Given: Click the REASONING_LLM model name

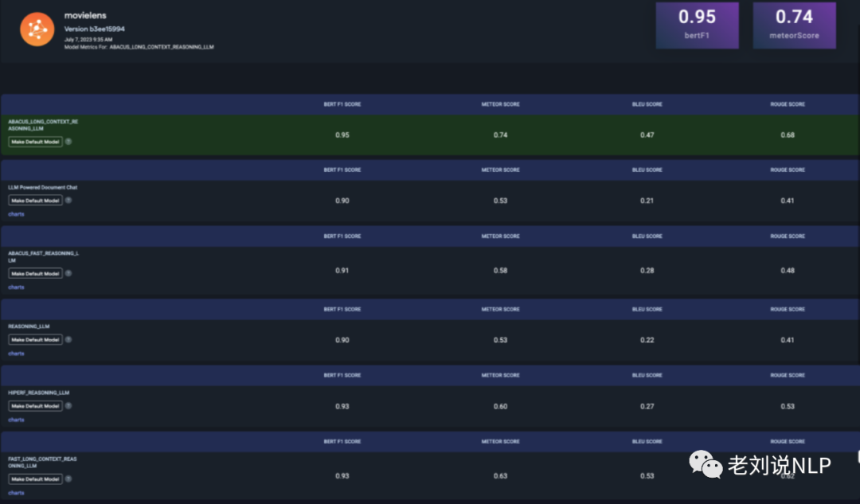Looking at the screenshot, I should pos(29,326).
